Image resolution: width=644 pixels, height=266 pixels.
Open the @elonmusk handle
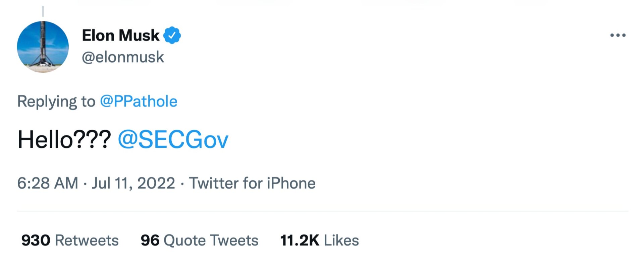[x=122, y=57]
